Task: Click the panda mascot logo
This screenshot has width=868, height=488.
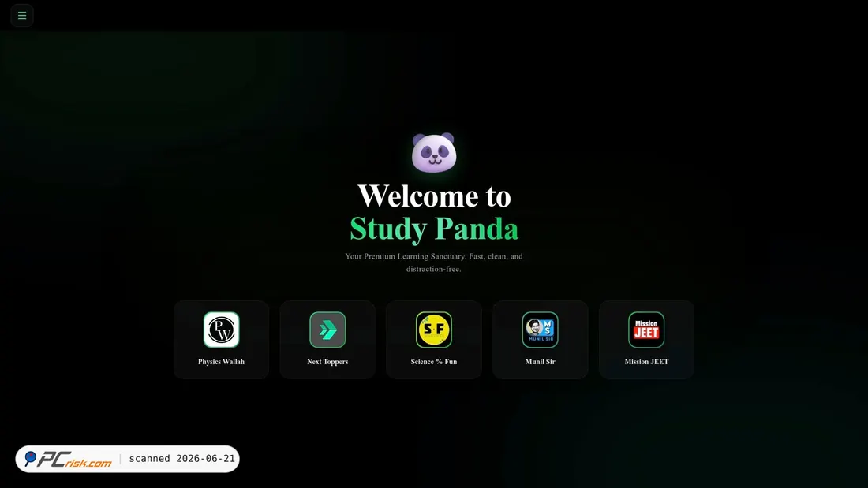Action: [x=434, y=153]
